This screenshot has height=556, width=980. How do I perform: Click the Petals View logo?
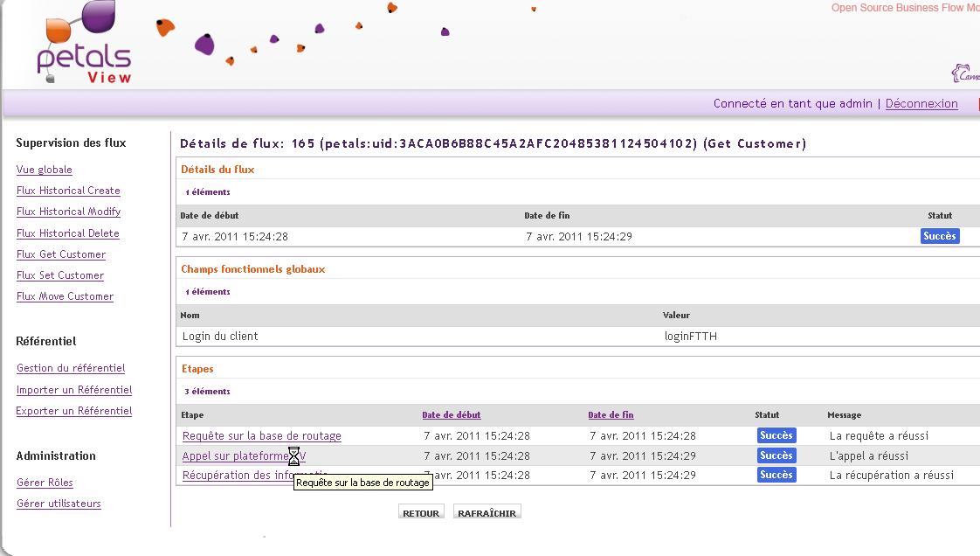click(x=83, y=45)
